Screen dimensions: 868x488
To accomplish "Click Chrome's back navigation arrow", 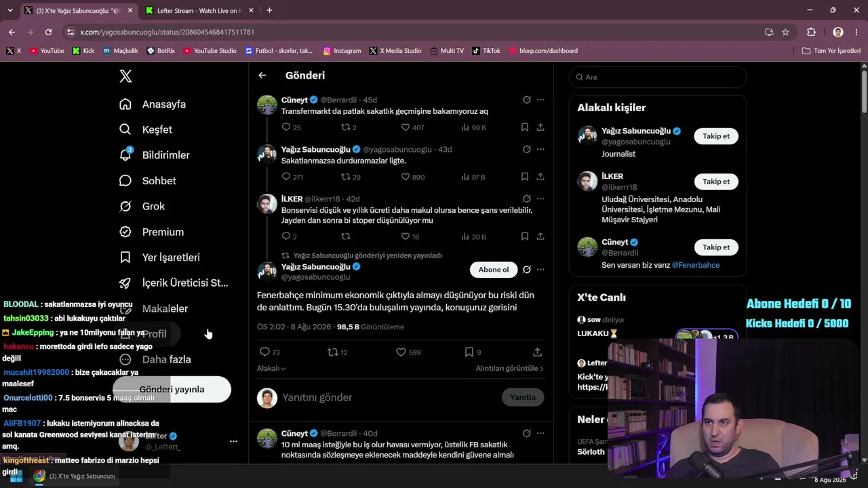I will [12, 32].
